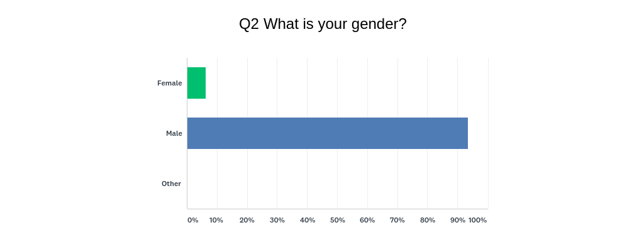Image resolution: width=644 pixels, height=242 pixels.
Task: Click the 80% axis tick label
Action: coord(428,220)
